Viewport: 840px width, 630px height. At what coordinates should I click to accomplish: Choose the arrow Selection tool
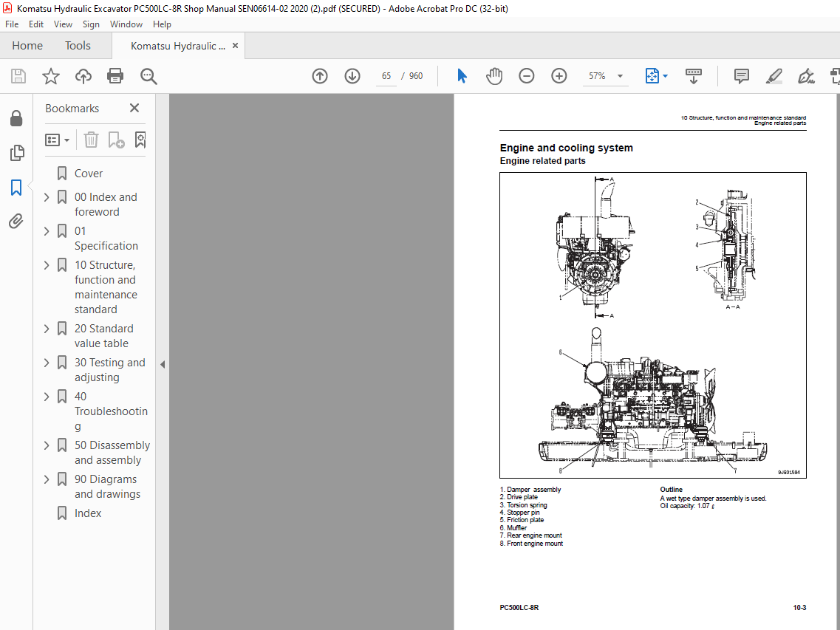click(x=462, y=76)
